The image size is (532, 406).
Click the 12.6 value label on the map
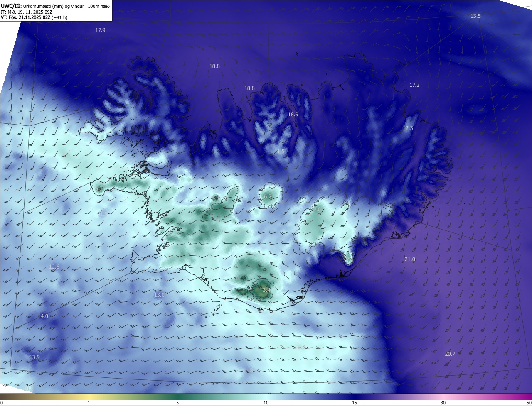(x=54, y=267)
